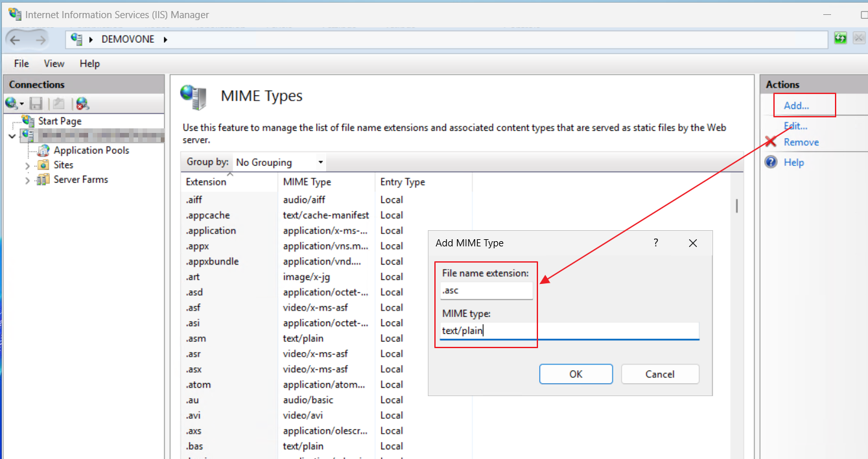The image size is (868, 459).
Task: Open the View menu
Action: click(x=54, y=64)
